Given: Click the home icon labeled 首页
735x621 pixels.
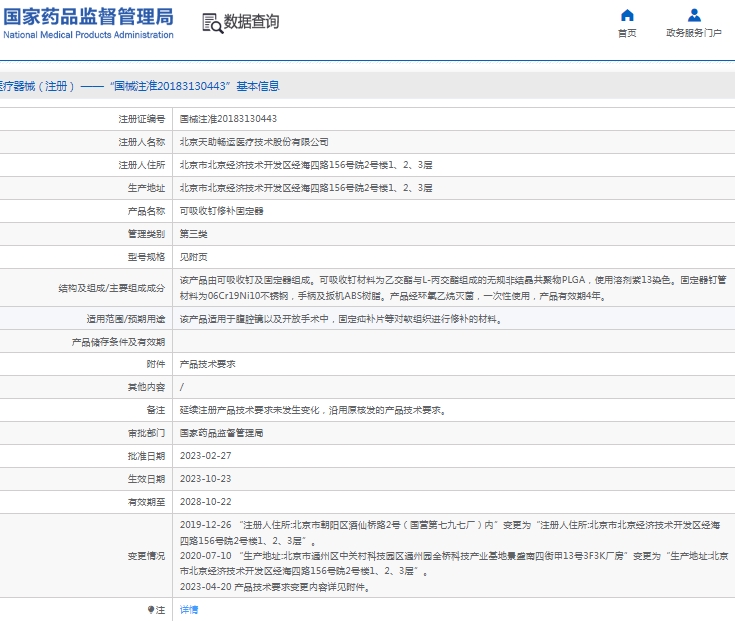Looking at the screenshot, I should tap(627, 15).
